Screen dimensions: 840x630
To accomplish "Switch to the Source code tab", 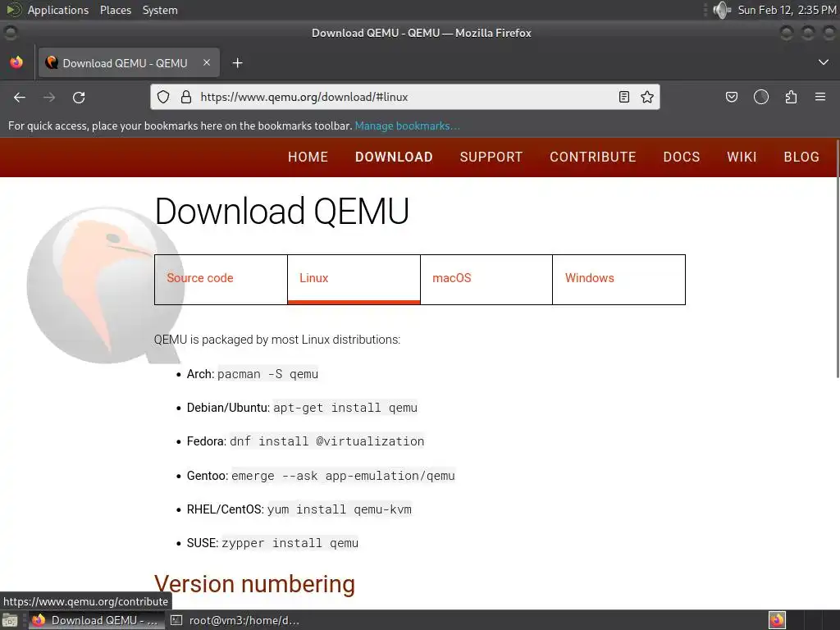I will (221, 279).
